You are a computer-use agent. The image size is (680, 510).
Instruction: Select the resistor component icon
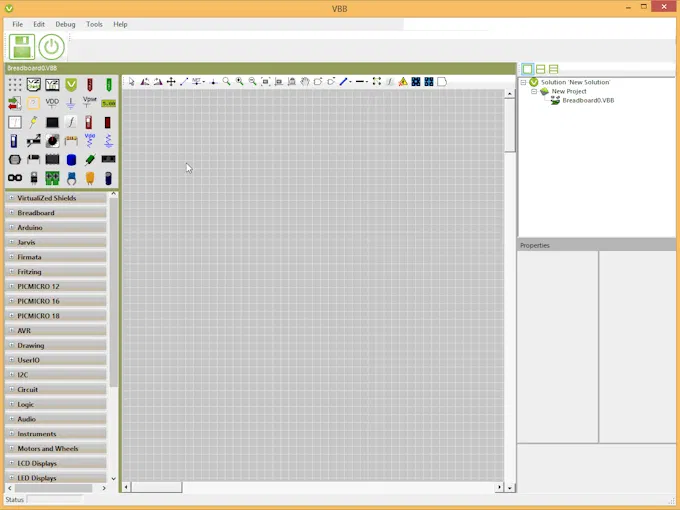pyautogui.click(x=71, y=141)
